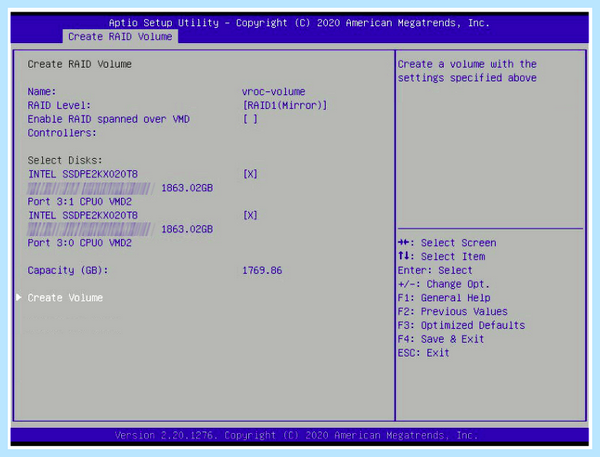Click the ESC: Exit hint
600x457 pixels.
pyautogui.click(x=424, y=353)
